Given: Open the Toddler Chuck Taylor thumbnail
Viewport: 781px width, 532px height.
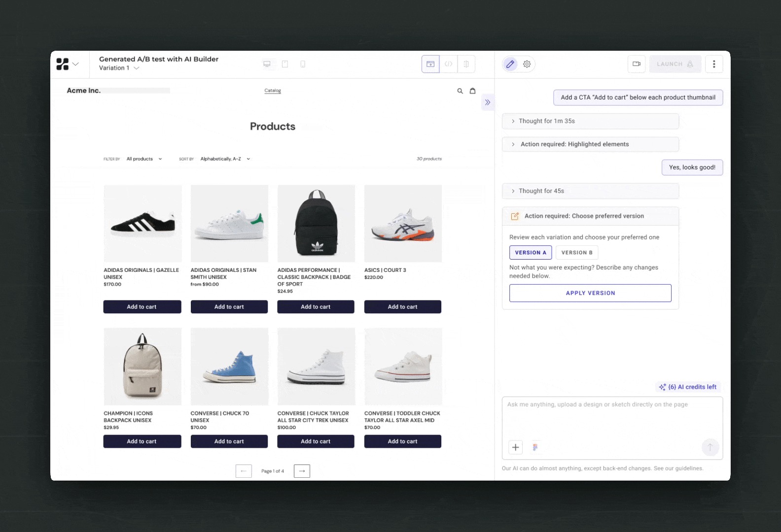Looking at the screenshot, I should click(403, 366).
